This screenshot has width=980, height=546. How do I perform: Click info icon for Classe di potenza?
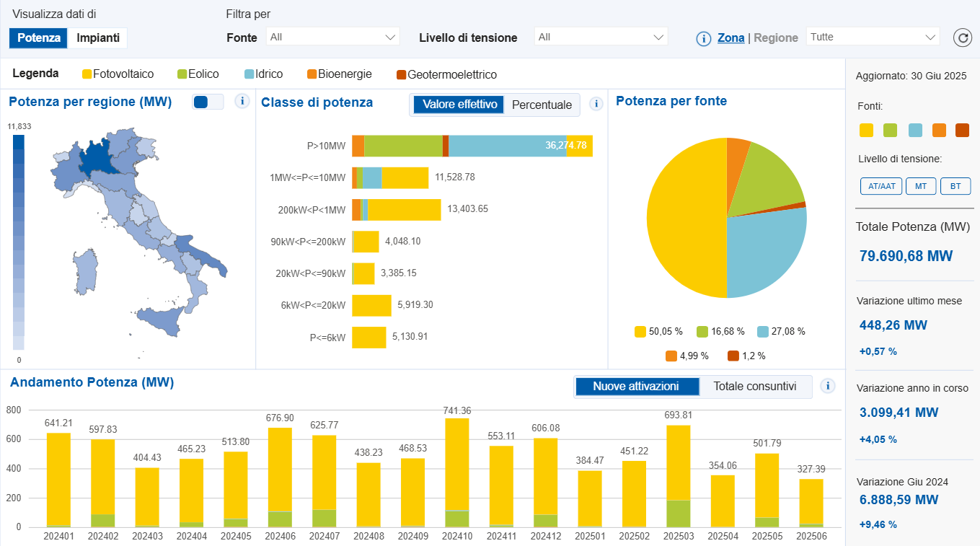coord(596,104)
